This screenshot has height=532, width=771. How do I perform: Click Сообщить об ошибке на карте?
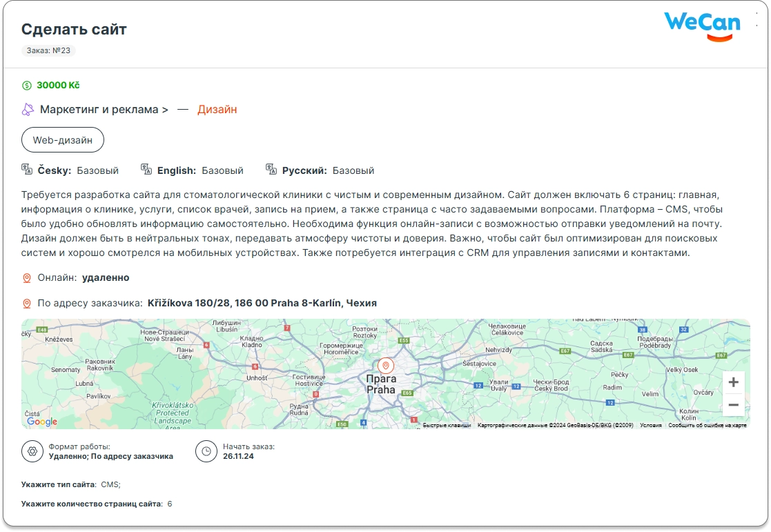pyautogui.click(x=707, y=425)
